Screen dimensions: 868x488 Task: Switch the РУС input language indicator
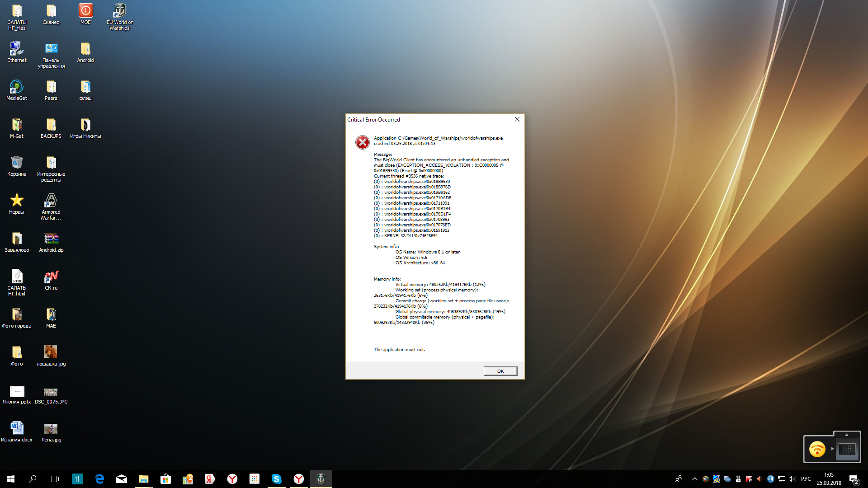[806, 479]
